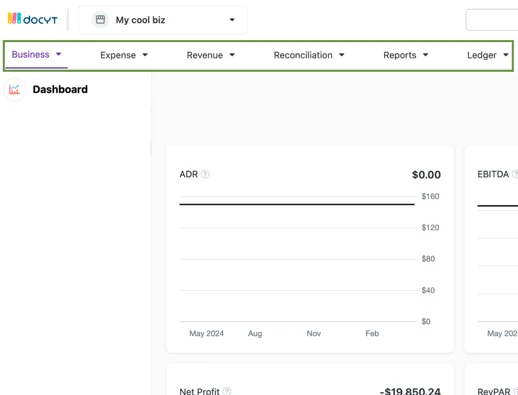This screenshot has height=395, width=518.
Task: Click the Feb label in ADR chart
Action: pyautogui.click(x=372, y=333)
